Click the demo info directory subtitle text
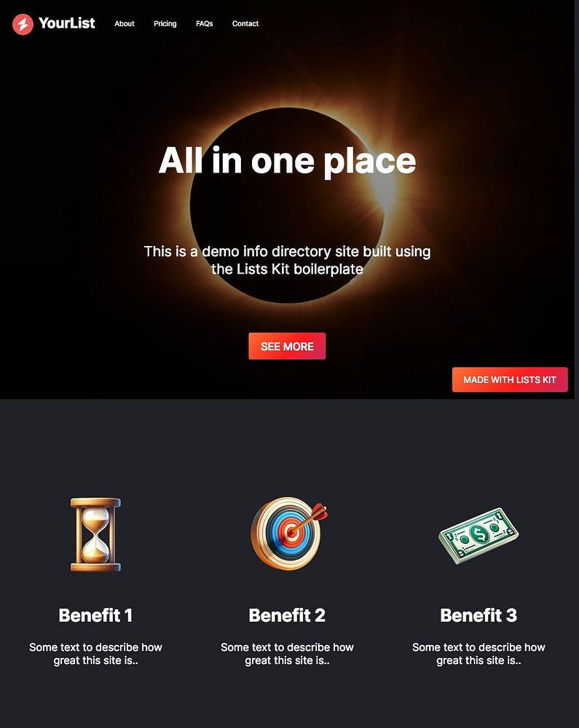Image resolution: width=579 pixels, height=728 pixels. (287, 260)
